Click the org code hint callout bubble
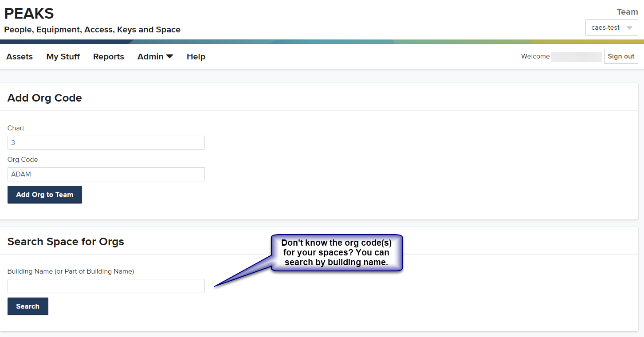This screenshot has width=644, height=337. click(x=336, y=252)
